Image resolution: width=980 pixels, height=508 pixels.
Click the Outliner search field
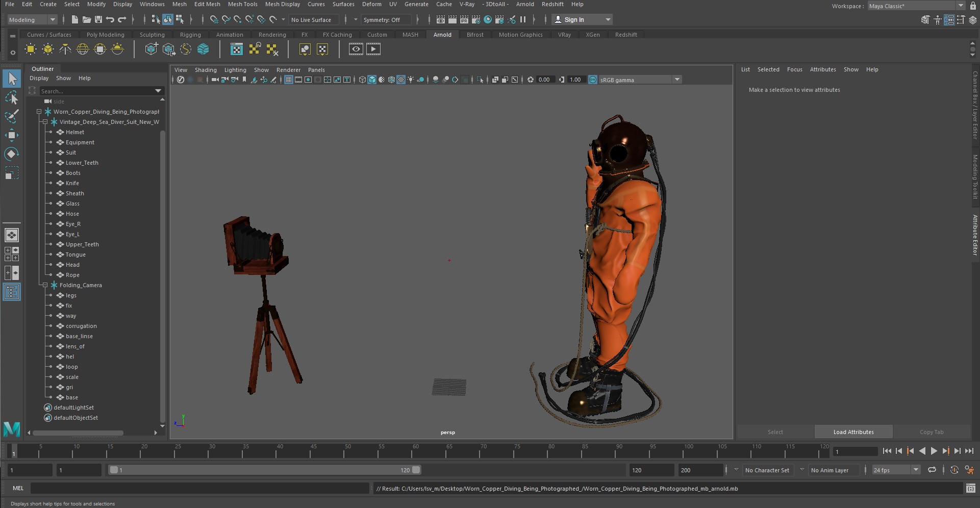[x=96, y=91]
